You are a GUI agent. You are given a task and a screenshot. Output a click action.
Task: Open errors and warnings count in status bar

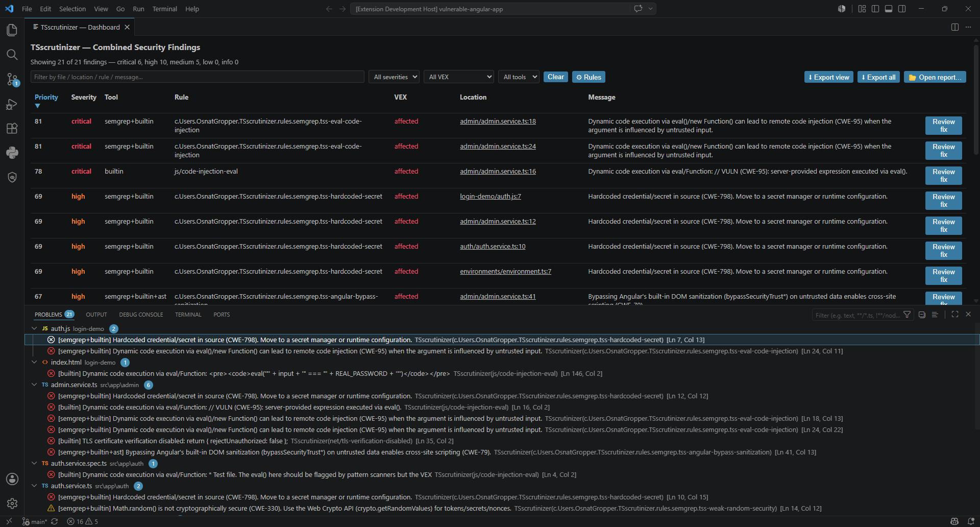click(83, 521)
